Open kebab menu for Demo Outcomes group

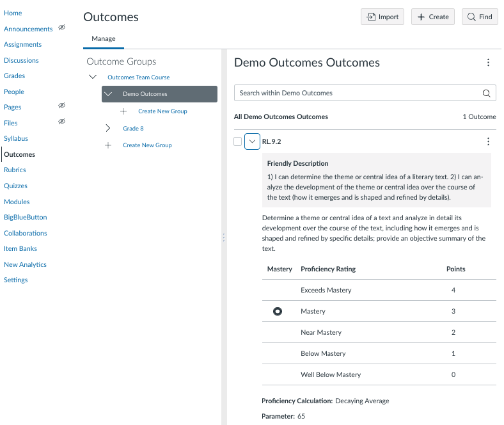488,63
